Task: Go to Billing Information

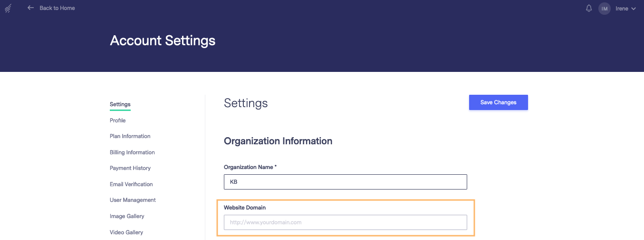Action: click(x=132, y=152)
